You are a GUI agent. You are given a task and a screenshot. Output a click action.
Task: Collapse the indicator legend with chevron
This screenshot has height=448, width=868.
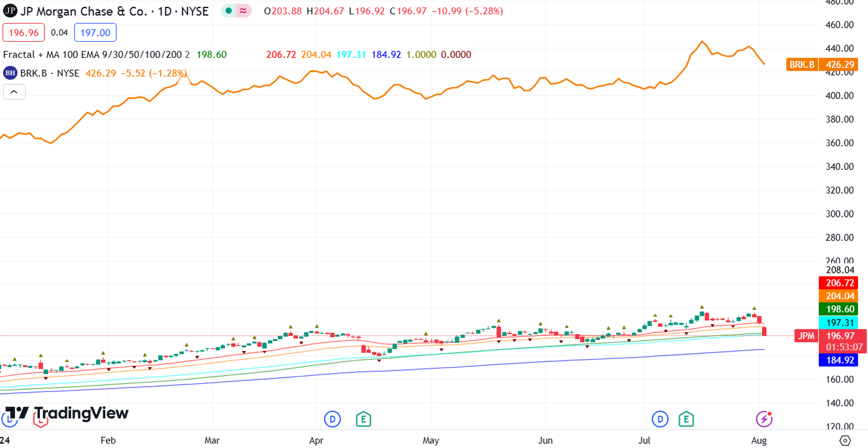[14, 91]
